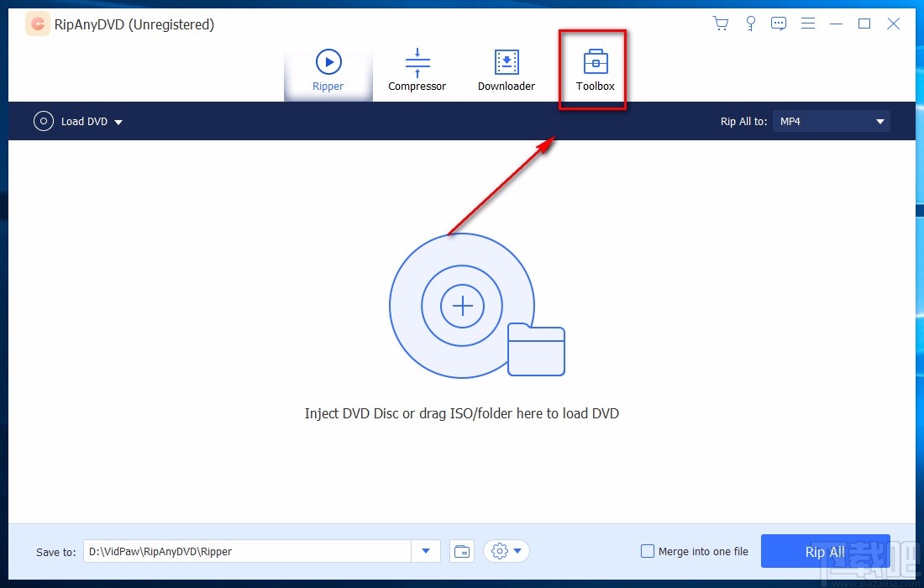Minimize the RipAnyDVD window
The image size is (924, 588).
click(836, 24)
